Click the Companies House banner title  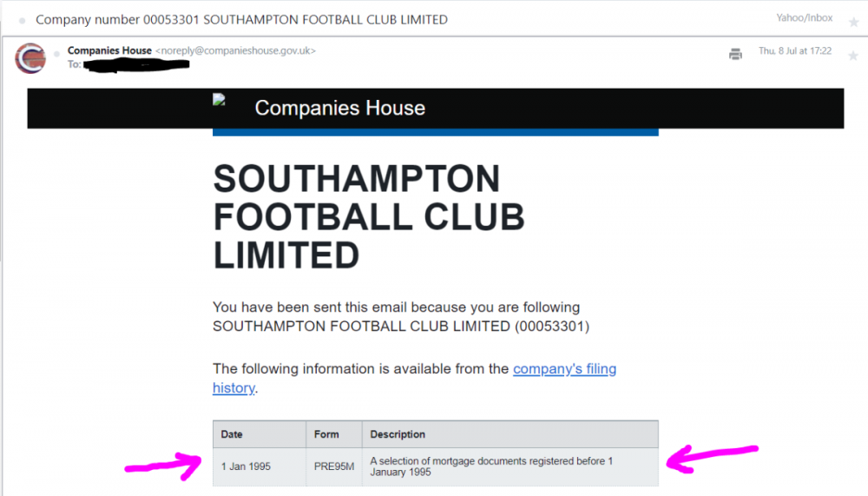coord(340,109)
